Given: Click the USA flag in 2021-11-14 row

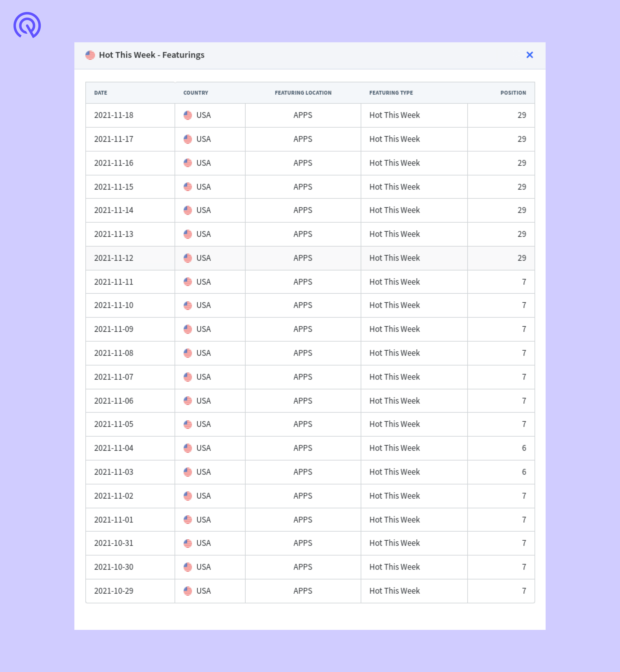Looking at the screenshot, I should [x=188, y=210].
